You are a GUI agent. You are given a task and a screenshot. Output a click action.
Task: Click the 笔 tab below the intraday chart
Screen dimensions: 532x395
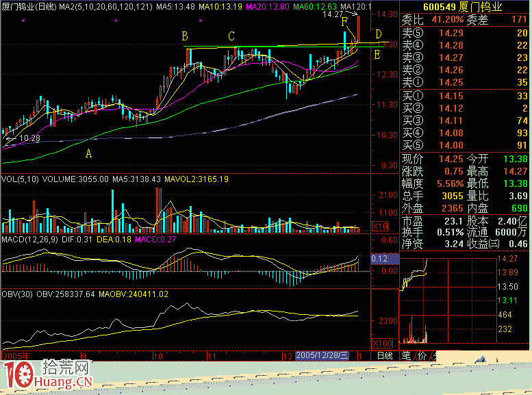pos(406,356)
